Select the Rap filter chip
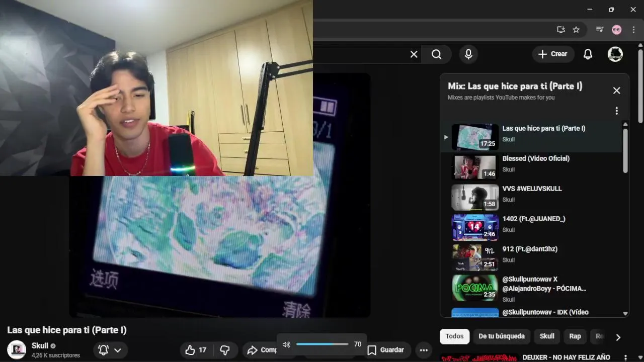The height and width of the screenshot is (362, 644). pyautogui.click(x=575, y=336)
